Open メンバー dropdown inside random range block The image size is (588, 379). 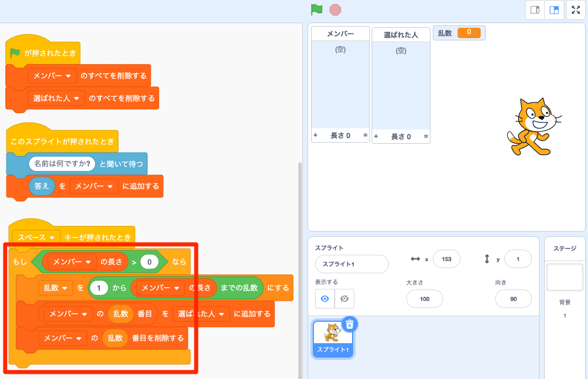click(x=160, y=288)
